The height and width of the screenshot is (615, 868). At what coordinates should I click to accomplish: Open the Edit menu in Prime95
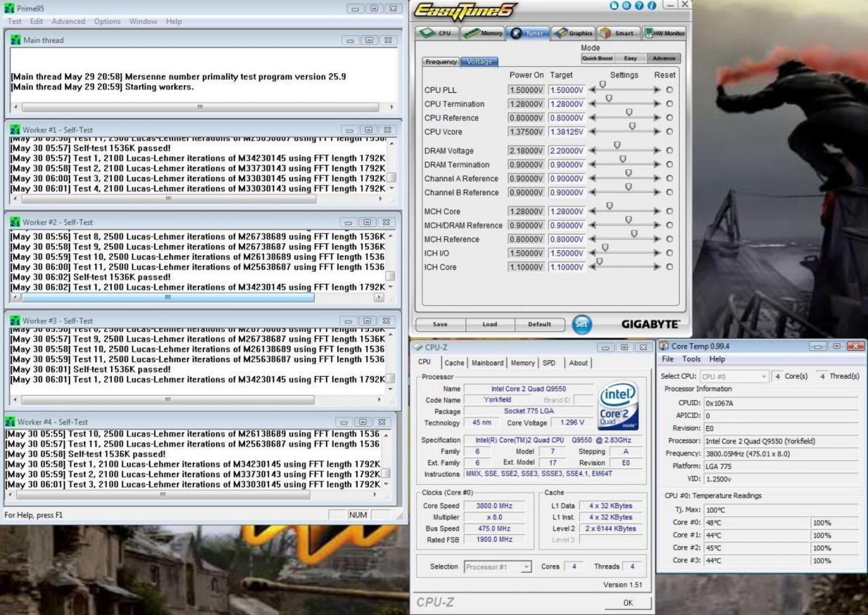tap(37, 22)
